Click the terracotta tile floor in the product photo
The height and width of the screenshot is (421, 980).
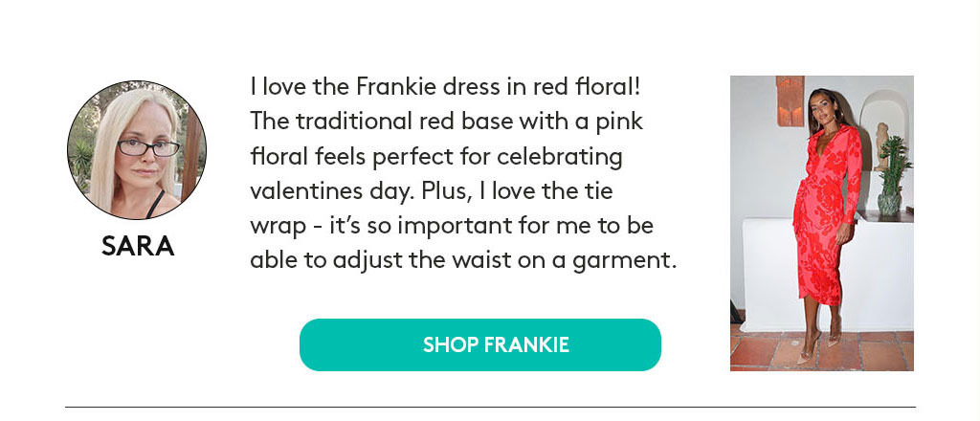click(x=875, y=351)
